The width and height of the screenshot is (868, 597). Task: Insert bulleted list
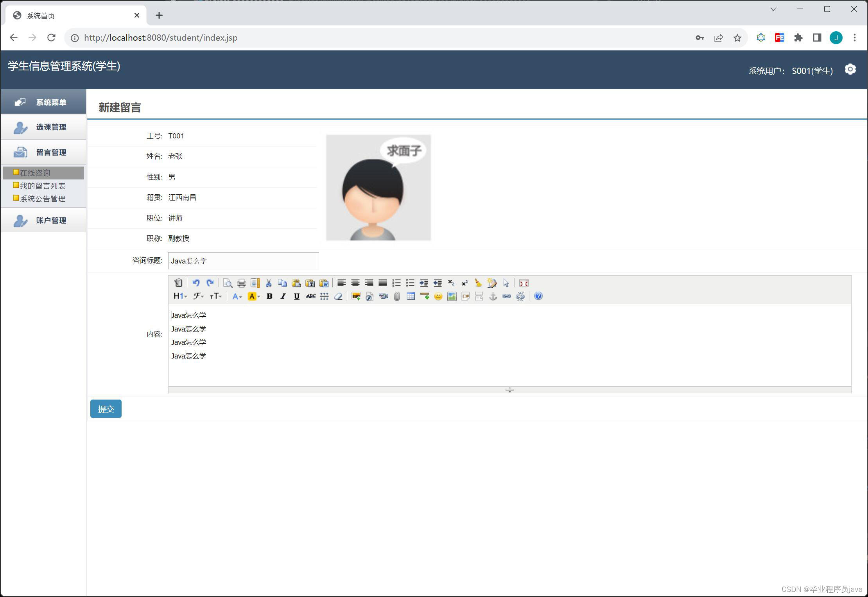(x=410, y=283)
